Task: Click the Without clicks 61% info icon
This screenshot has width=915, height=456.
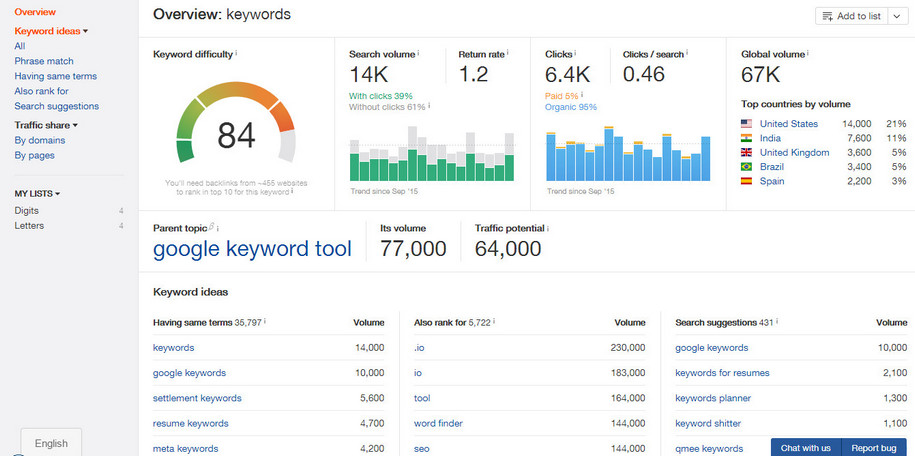Action: [x=429, y=106]
